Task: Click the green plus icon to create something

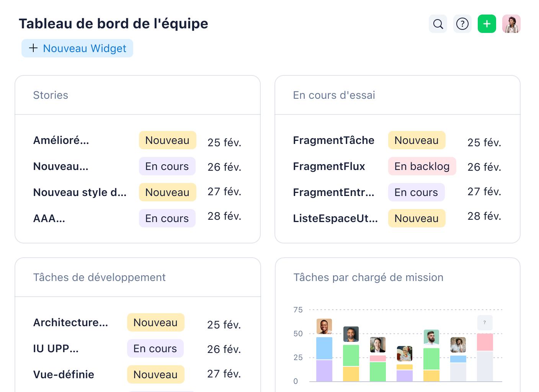Action: pyautogui.click(x=487, y=24)
